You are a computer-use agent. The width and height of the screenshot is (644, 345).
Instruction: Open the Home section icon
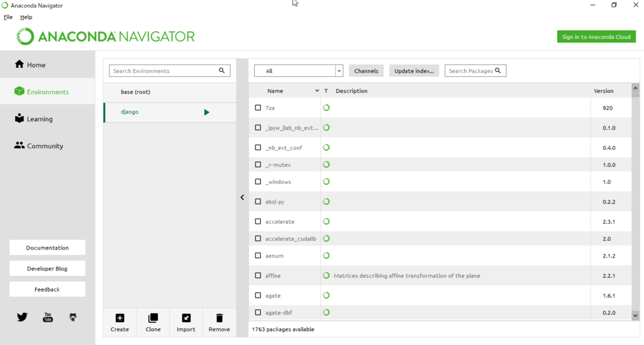click(x=19, y=64)
